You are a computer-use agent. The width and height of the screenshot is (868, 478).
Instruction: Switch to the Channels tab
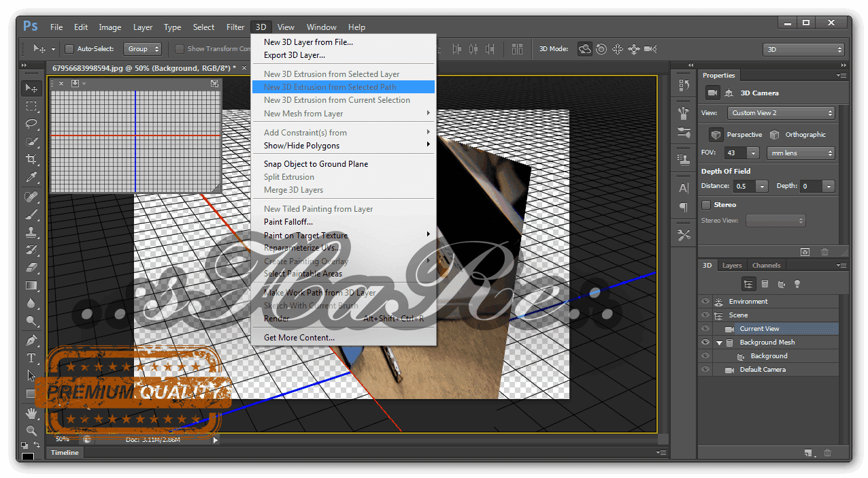coord(766,266)
